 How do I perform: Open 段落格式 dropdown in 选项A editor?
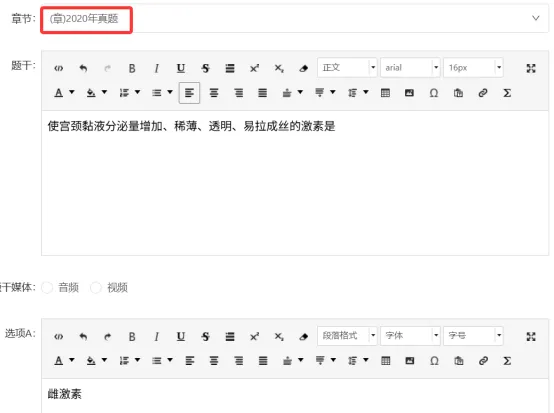[347, 335]
